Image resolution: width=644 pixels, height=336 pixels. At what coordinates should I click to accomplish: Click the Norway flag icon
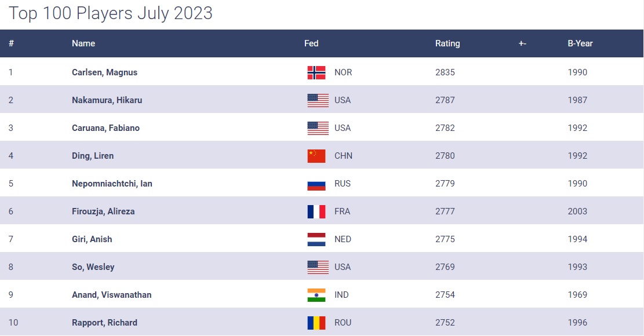click(x=318, y=72)
